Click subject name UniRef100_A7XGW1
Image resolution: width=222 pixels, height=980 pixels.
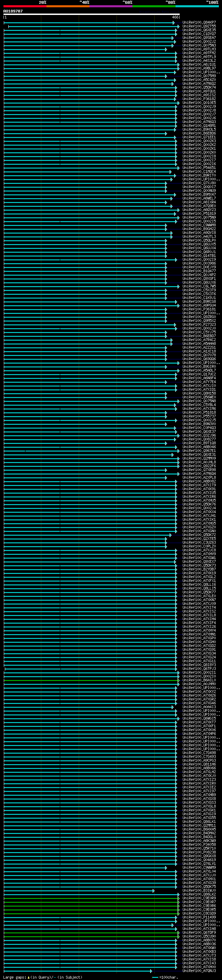pos(199,557)
